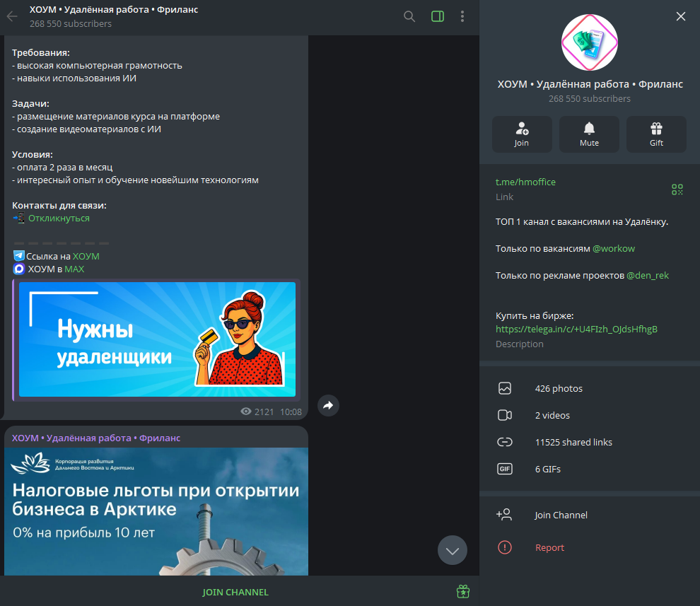Click the back arrow to leave the chat

11,16
